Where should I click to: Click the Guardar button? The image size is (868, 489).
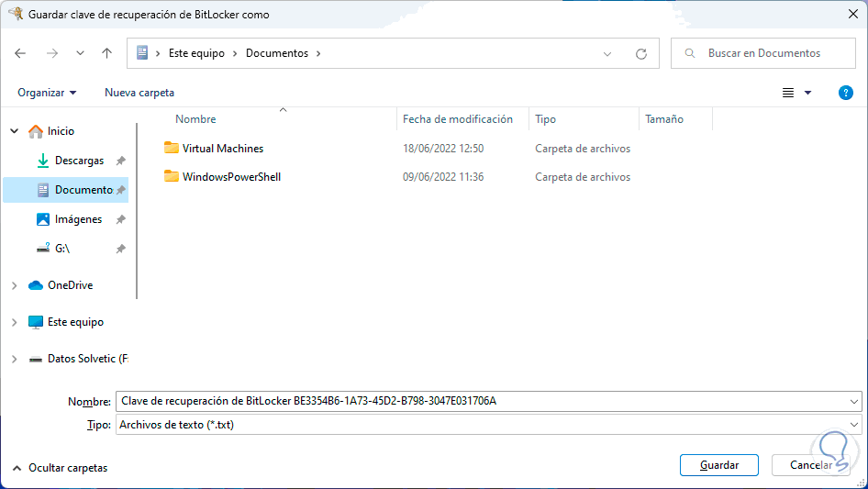point(719,465)
